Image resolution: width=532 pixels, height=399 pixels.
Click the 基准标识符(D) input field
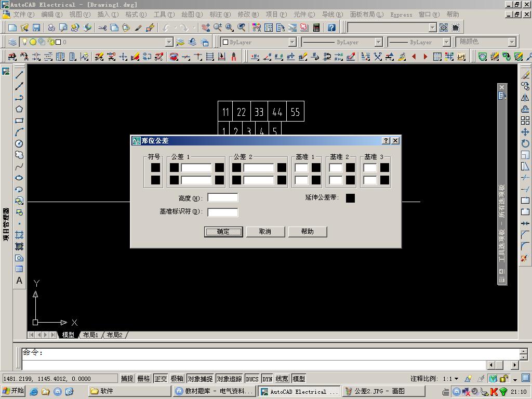(222, 212)
